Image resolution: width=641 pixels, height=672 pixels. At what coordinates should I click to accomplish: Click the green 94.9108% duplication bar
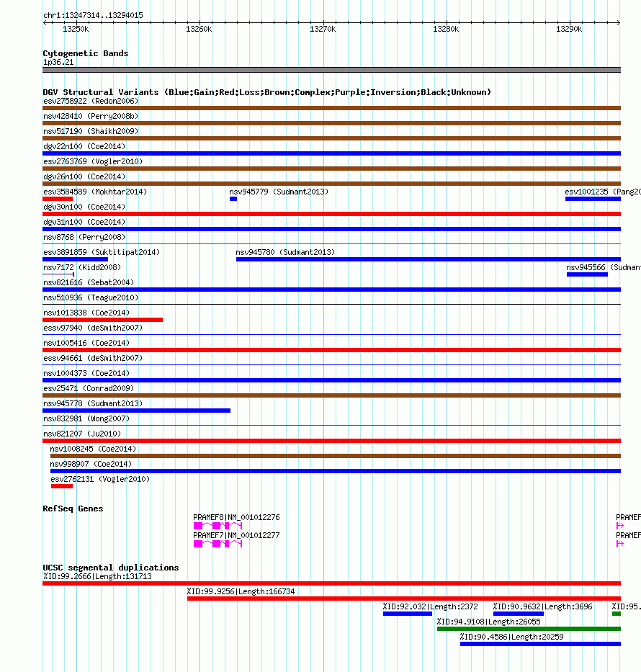[529, 629]
